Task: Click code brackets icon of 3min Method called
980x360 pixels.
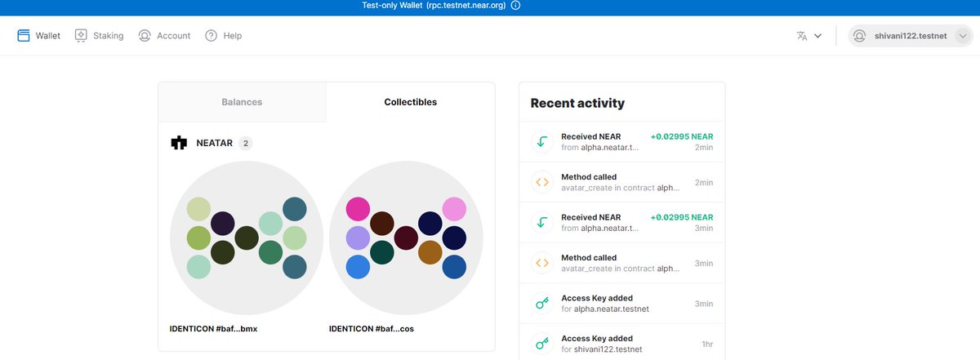Action: click(x=541, y=263)
